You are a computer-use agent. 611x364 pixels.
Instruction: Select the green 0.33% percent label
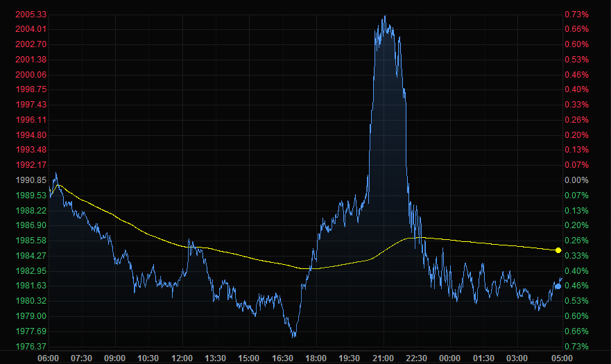point(577,256)
